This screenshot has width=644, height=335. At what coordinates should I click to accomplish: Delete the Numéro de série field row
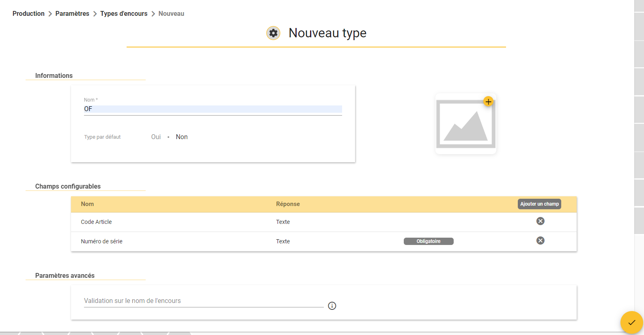540,241
